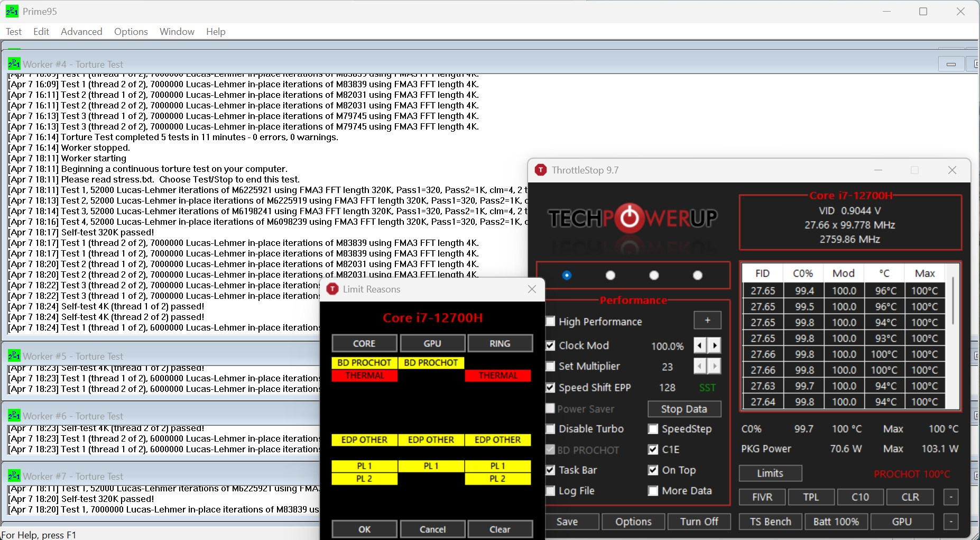Click the Set Multiplier value 23
Image resolution: width=980 pixels, height=540 pixels.
click(x=668, y=367)
